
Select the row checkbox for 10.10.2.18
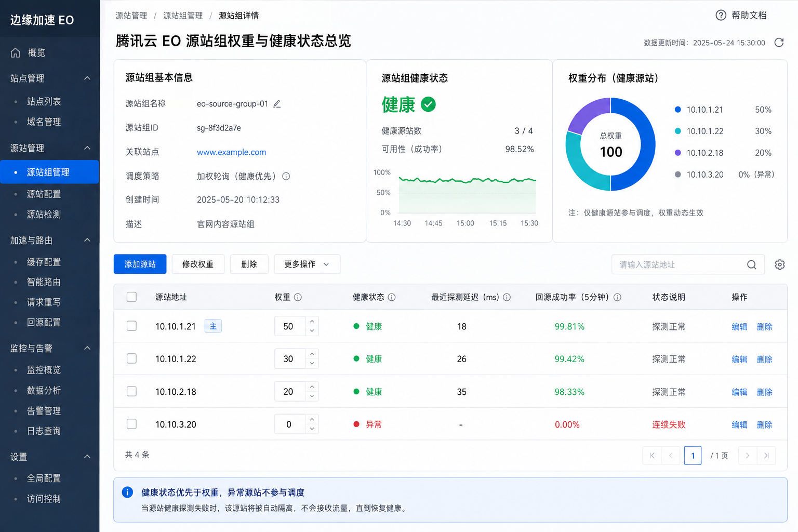(x=131, y=391)
